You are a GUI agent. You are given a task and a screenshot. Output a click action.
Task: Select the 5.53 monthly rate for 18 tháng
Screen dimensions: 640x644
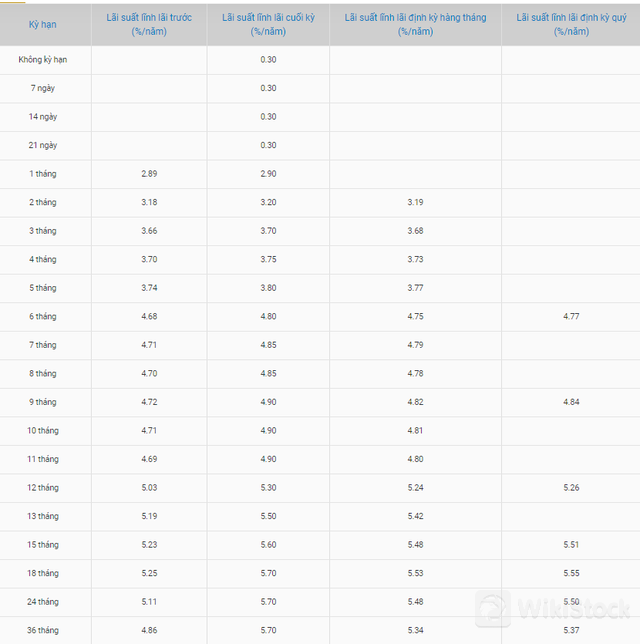pyautogui.click(x=415, y=573)
